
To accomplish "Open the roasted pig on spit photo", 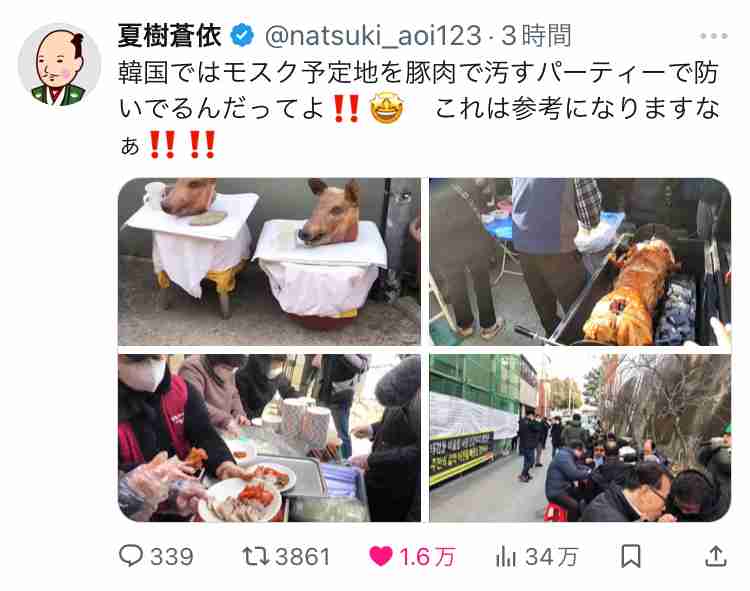I will point(580,262).
